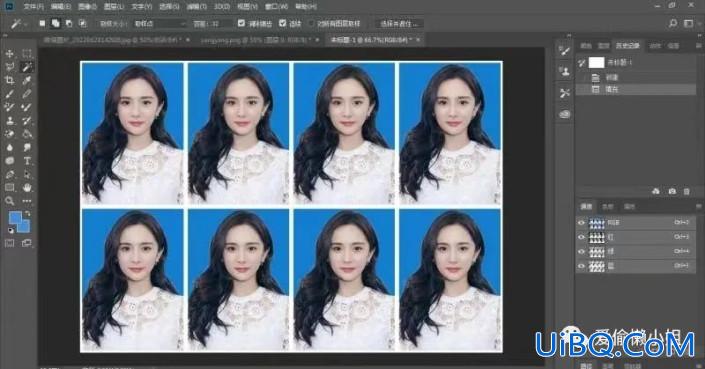Open the Layer menu
705x369 pixels.
113,7
